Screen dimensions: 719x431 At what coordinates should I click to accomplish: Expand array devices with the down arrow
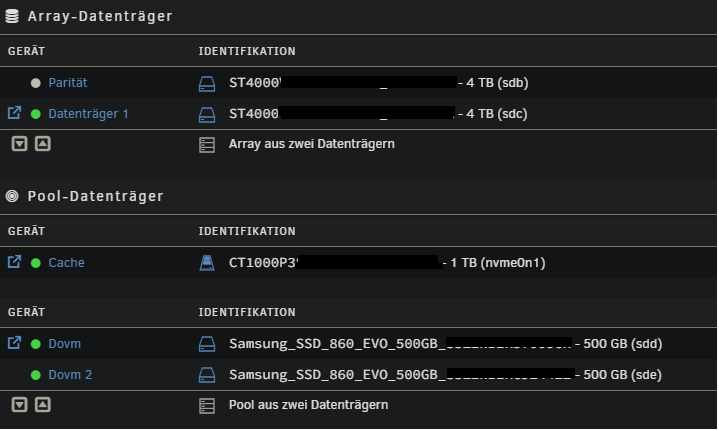click(x=19, y=144)
